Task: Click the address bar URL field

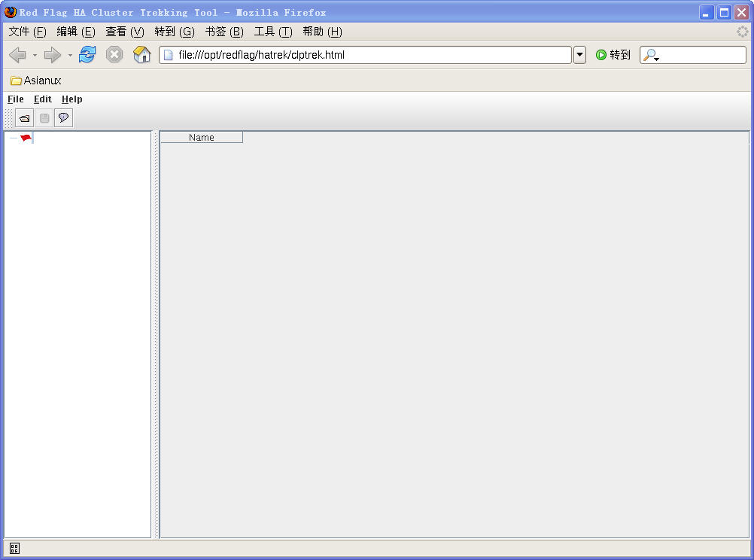Action: [369, 55]
